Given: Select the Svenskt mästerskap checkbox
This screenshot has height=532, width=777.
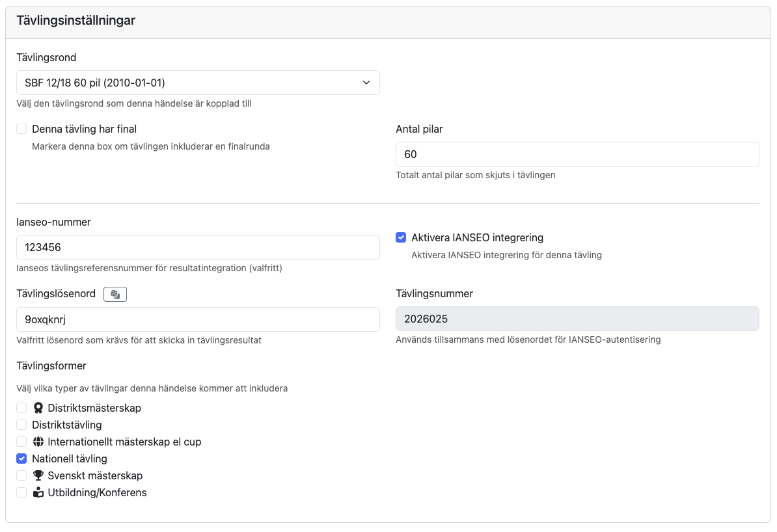Looking at the screenshot, I should tap(21, 476).
